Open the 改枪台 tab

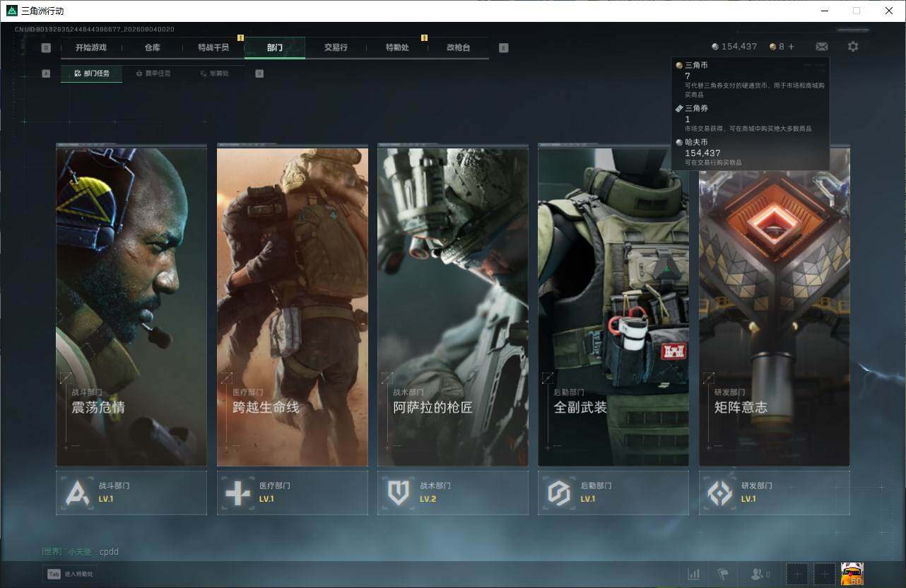[x=458, y=47]
